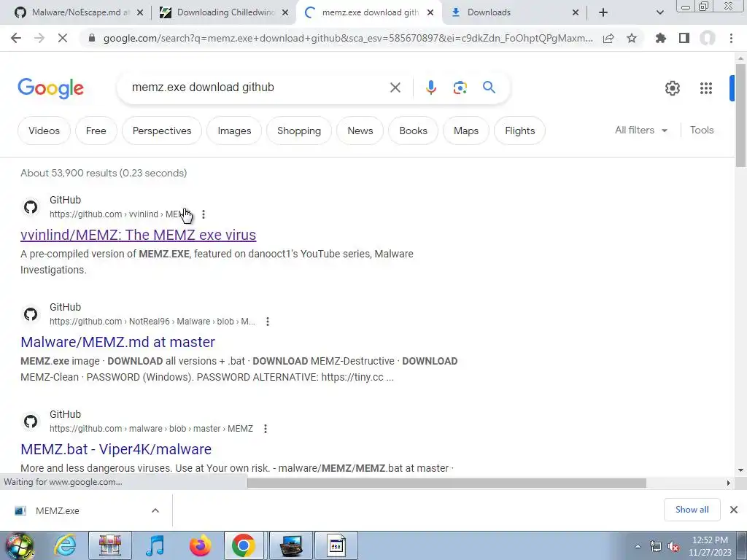Stop loading the page

coord(63,38)
